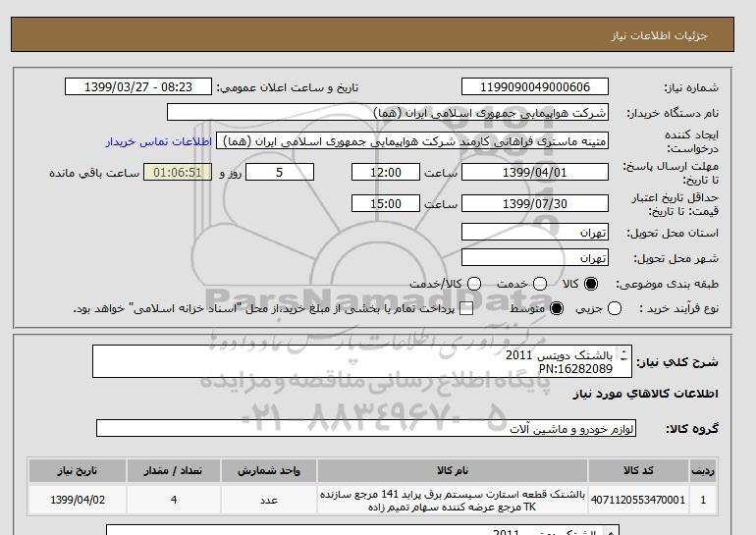Click the request creator field

coord(412,140)
